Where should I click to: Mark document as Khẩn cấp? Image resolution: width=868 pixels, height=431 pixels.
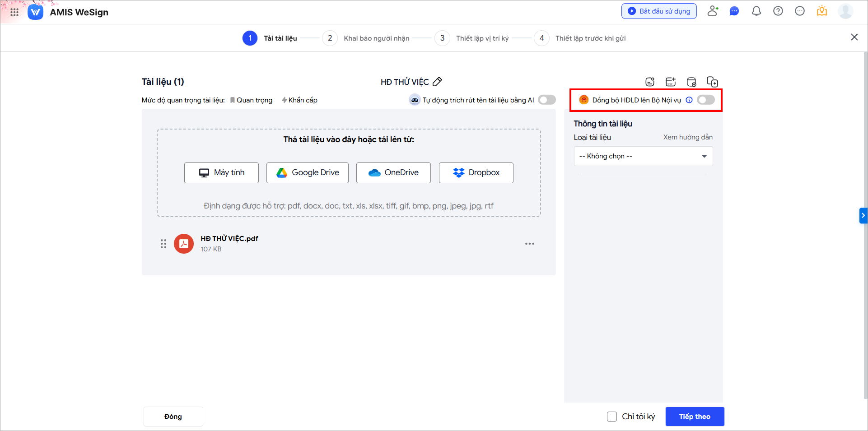pyautogui.click(x=299, y=100)
